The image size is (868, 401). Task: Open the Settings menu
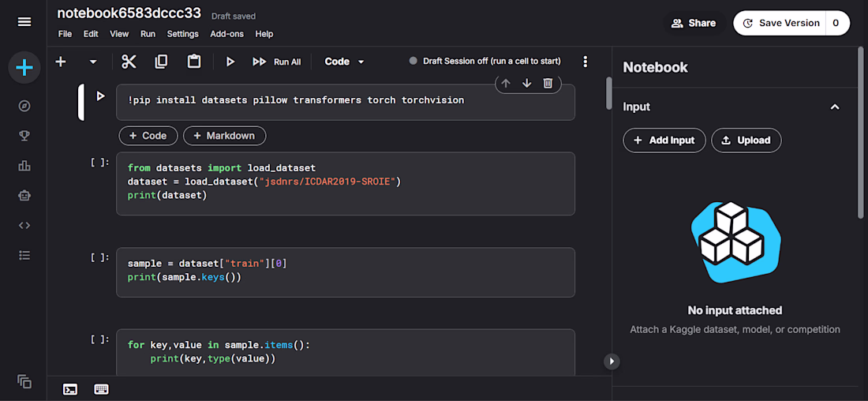183,34
